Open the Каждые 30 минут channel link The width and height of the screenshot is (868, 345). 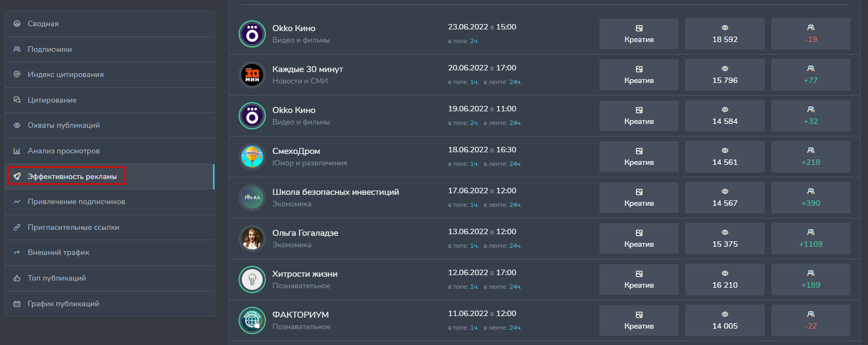(x=307, y=69)
